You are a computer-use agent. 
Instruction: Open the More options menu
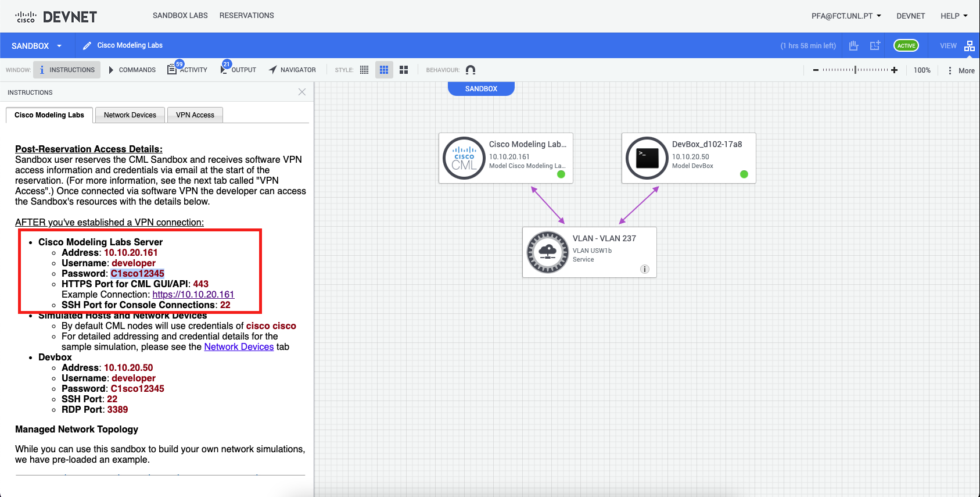click(x=961, y=70)
